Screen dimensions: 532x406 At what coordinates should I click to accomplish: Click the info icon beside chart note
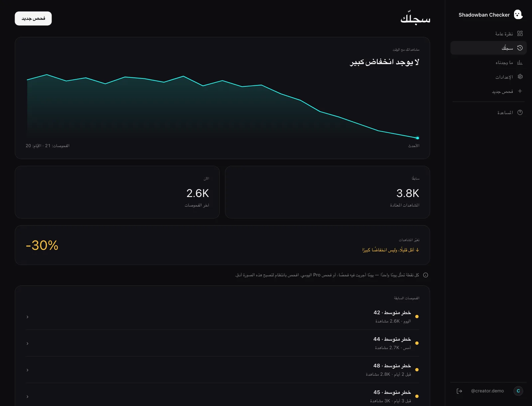(426, 275)
